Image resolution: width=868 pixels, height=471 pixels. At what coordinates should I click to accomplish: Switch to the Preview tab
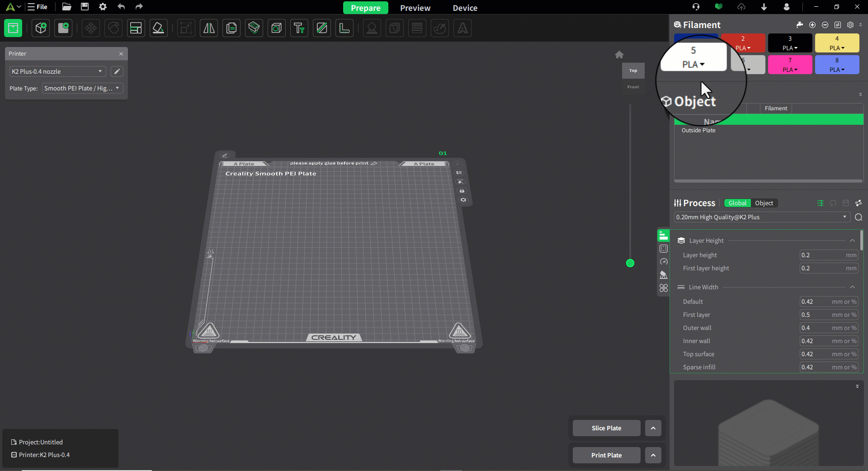415,8
